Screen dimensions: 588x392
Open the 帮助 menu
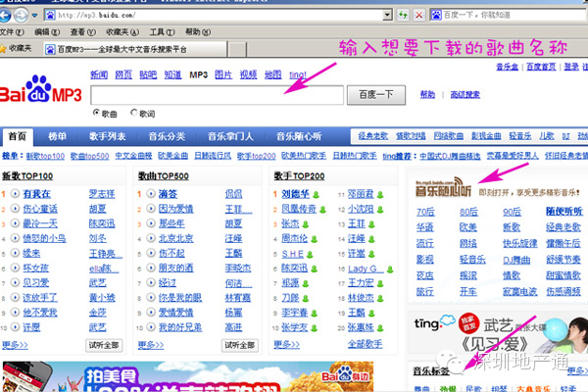(198, 32)
